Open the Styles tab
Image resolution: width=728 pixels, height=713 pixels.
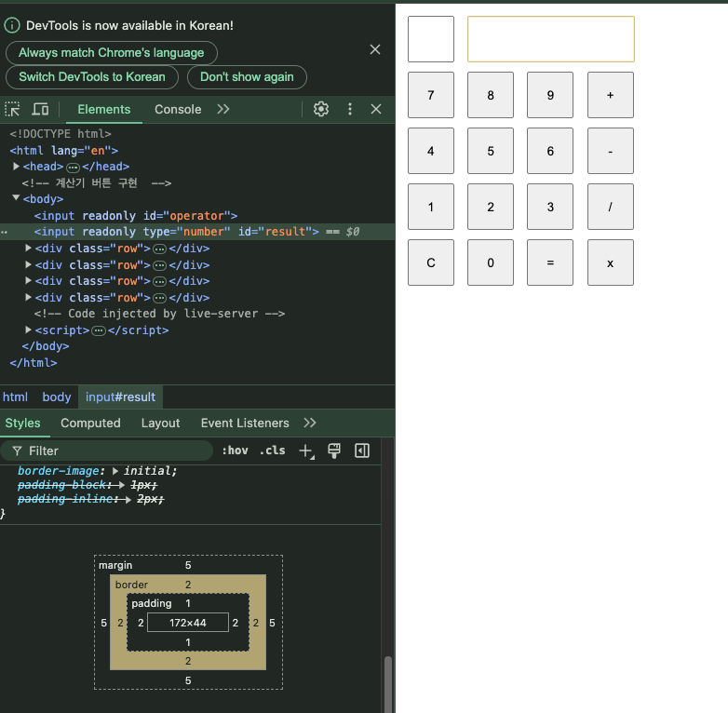tap(22, 423)
